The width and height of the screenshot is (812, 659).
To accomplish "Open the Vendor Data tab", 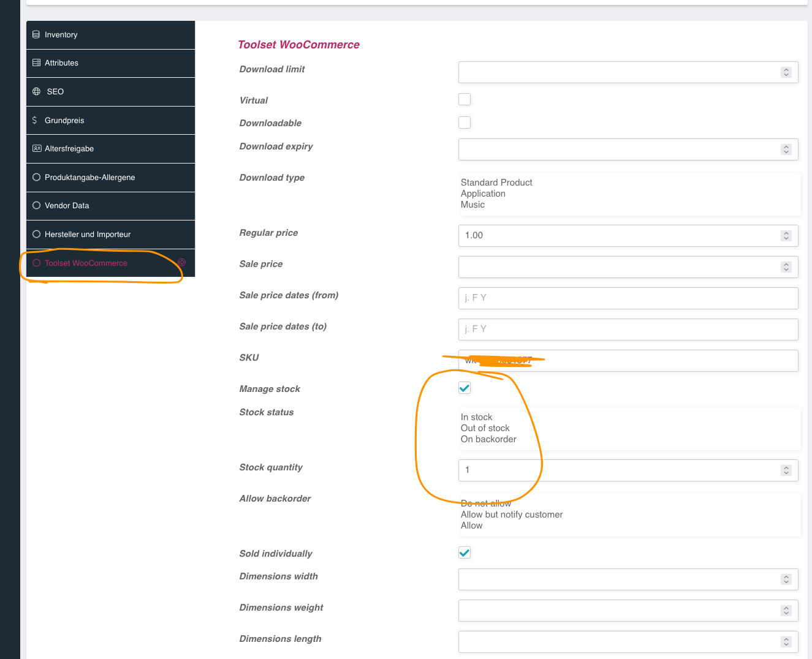I will [x=110, y=206].
